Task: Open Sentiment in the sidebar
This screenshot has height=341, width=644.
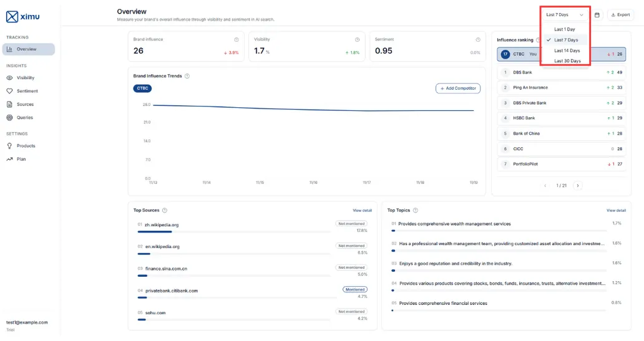Action: (27, 91)
